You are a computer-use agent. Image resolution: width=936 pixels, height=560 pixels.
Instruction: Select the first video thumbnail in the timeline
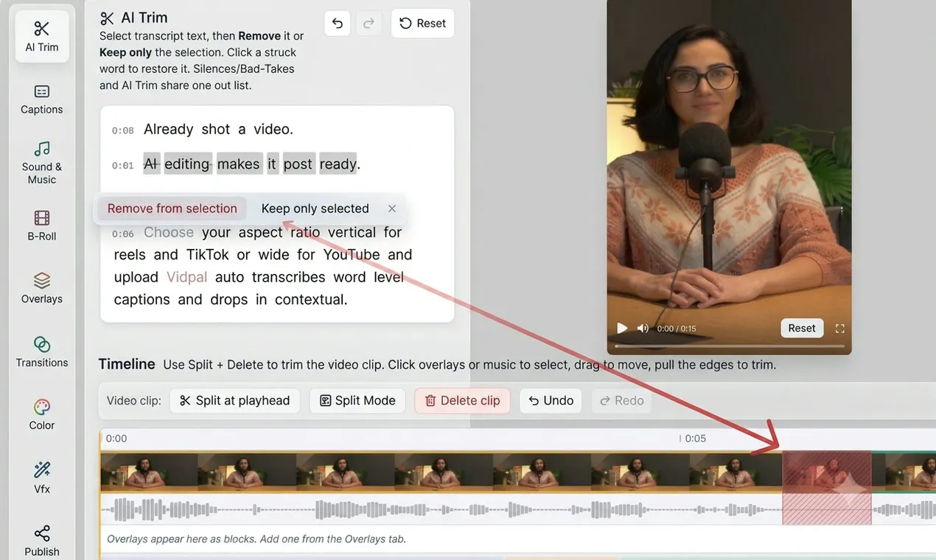pyautogui.click(x=149, y=472)
